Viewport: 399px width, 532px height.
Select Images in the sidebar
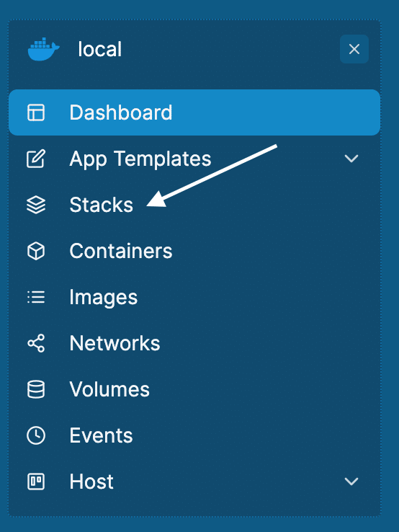click(x=194, y=297)
